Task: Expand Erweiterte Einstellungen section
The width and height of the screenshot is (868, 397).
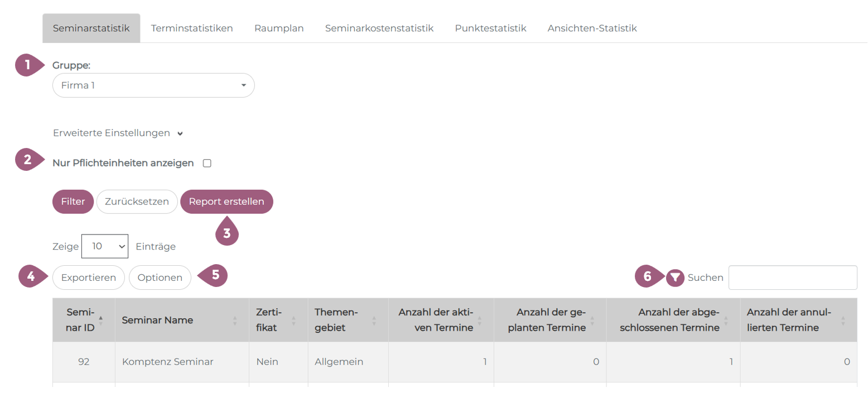Action: tap(118, 133)
